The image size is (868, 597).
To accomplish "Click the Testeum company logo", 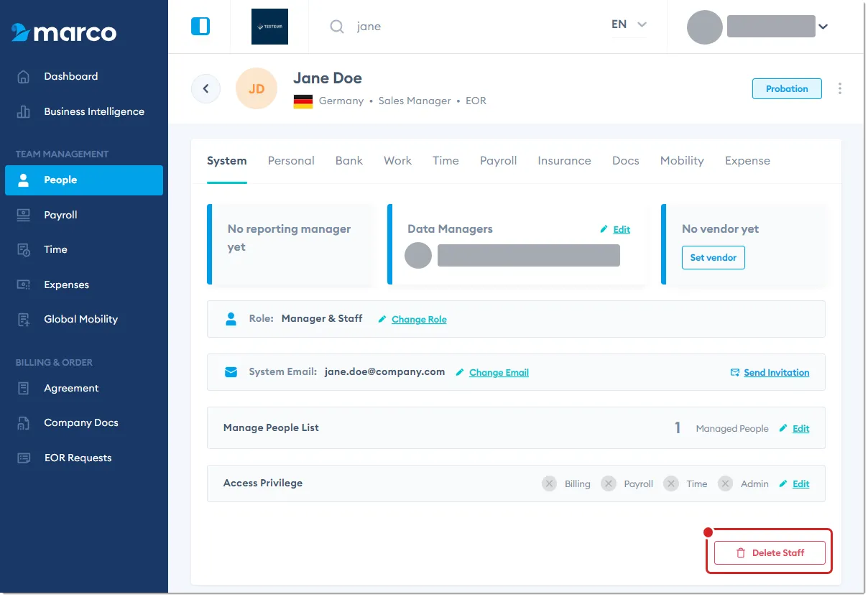I will 269,27.
